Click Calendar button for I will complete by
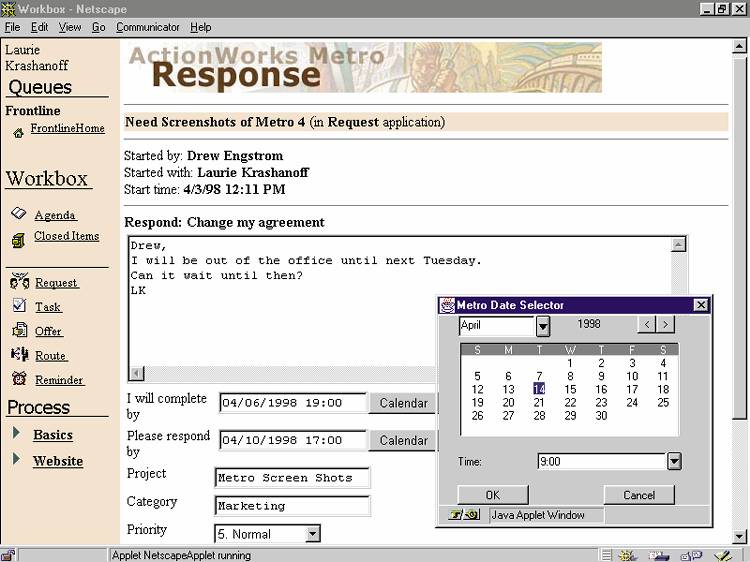This screenshot has width=750, height=562. 403,403
